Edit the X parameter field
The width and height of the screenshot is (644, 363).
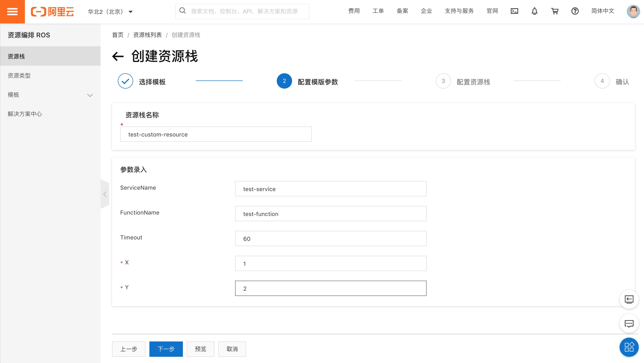coord(331,263)
